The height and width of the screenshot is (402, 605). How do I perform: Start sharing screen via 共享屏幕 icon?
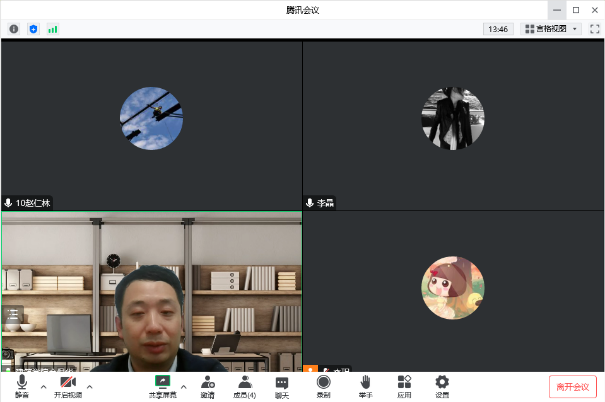(162, 385)
